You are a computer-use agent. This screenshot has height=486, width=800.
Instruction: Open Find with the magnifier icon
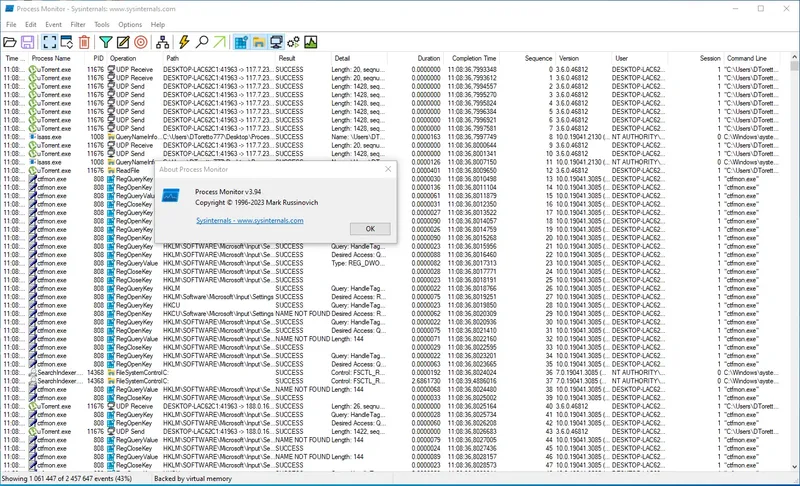(202, 42)
